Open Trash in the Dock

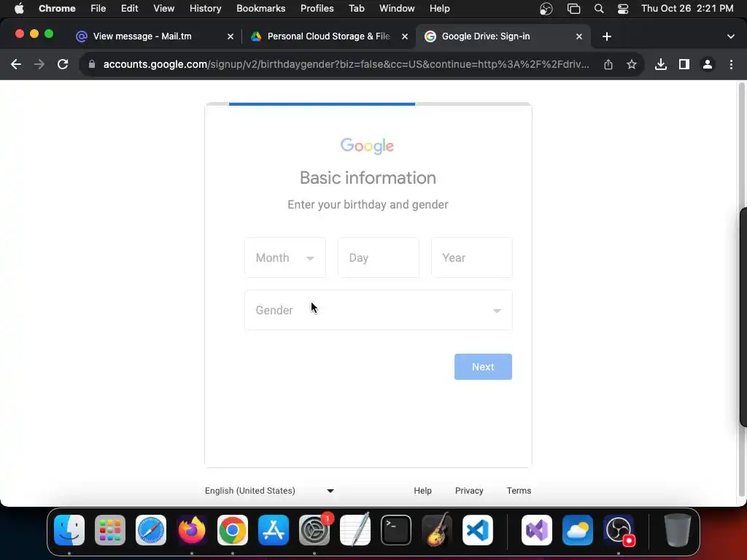pyautogui.click(x=678, y=530)
